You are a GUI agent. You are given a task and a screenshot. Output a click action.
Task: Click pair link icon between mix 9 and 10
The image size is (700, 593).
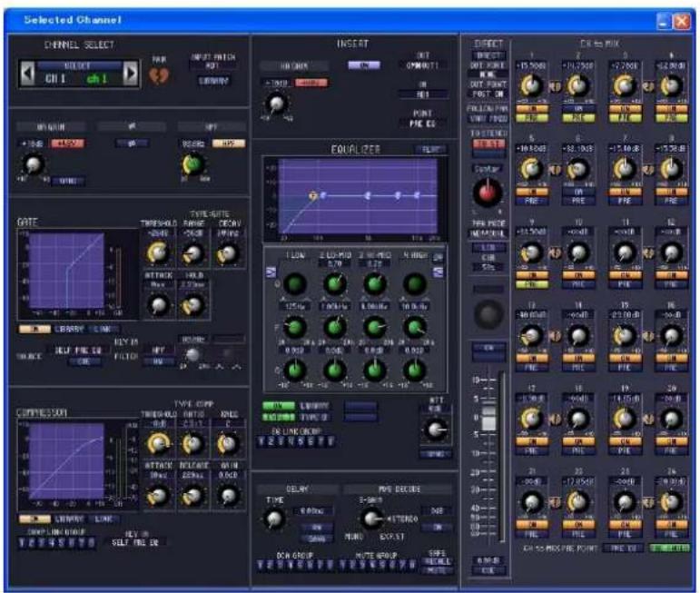(555, 253)
